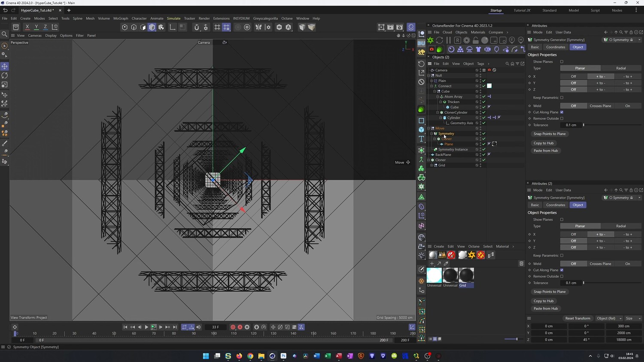Toggle X axis lock

[x=27, y=27]
